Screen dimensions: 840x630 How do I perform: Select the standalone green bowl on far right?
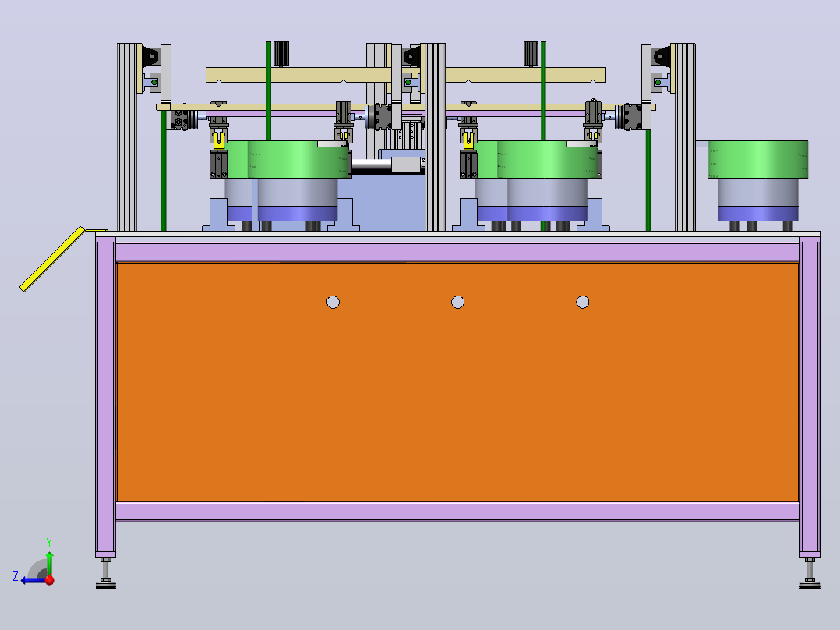point(758,160)
